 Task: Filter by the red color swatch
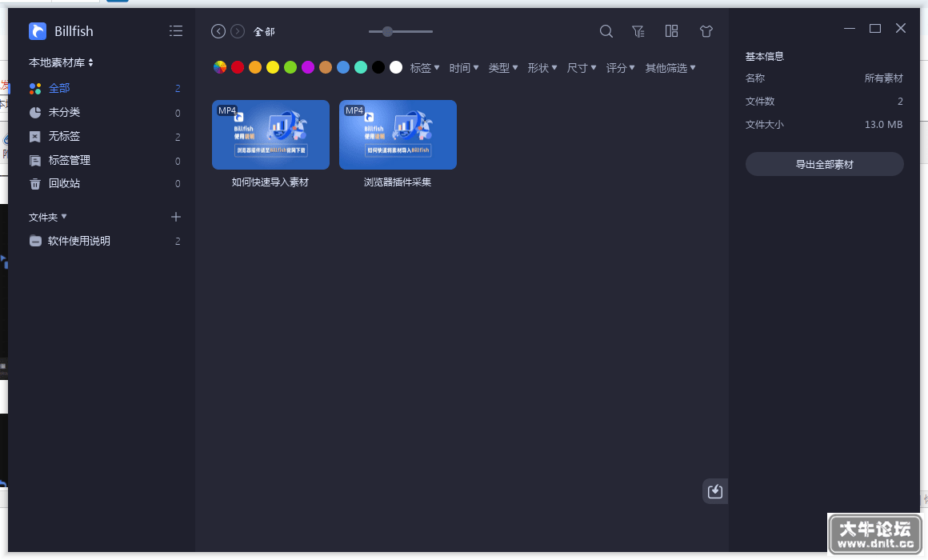pyautogui.click(x=238, y=67)
